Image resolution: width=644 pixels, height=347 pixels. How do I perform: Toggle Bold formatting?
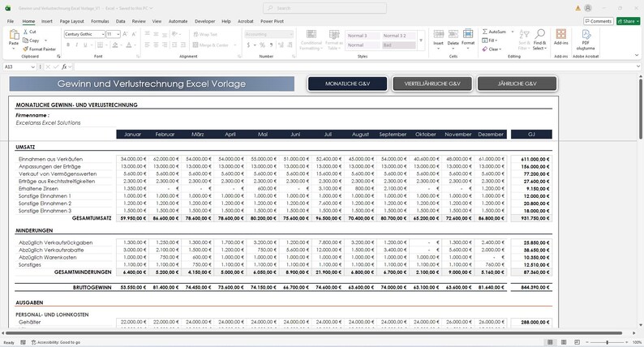(x=68, y=45)
